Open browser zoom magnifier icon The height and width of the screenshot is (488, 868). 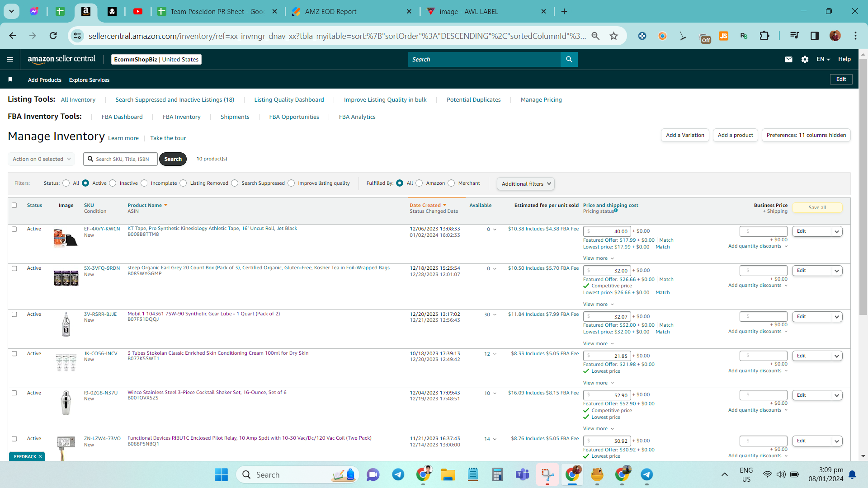click(x=595, y=36)
